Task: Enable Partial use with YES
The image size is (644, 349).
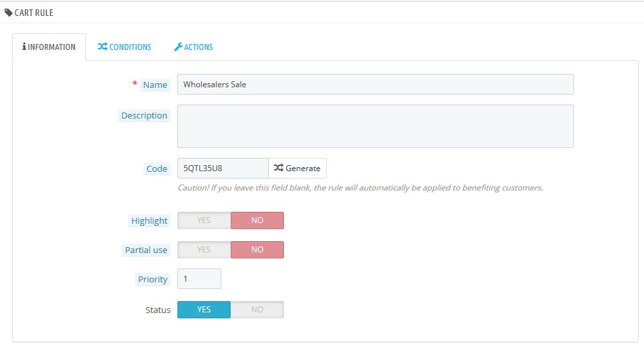Action: (204, 250)
